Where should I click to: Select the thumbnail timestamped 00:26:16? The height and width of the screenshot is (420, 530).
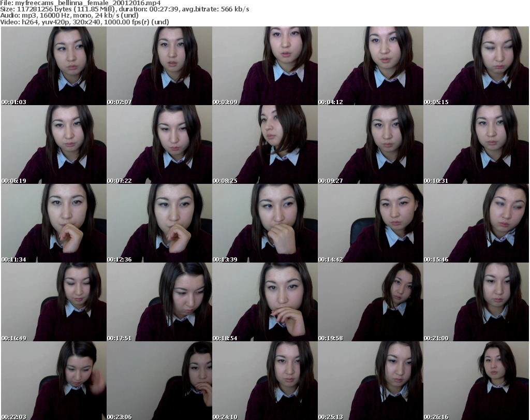point(476,381)
